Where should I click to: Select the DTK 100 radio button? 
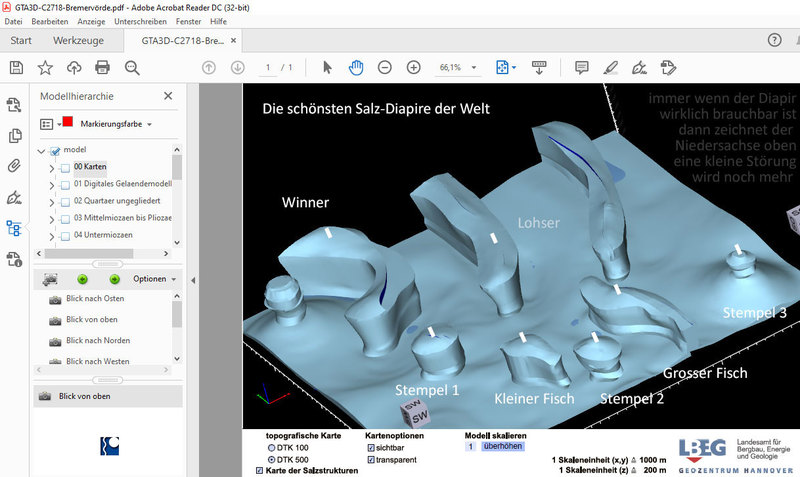click(x=270, y=448)
